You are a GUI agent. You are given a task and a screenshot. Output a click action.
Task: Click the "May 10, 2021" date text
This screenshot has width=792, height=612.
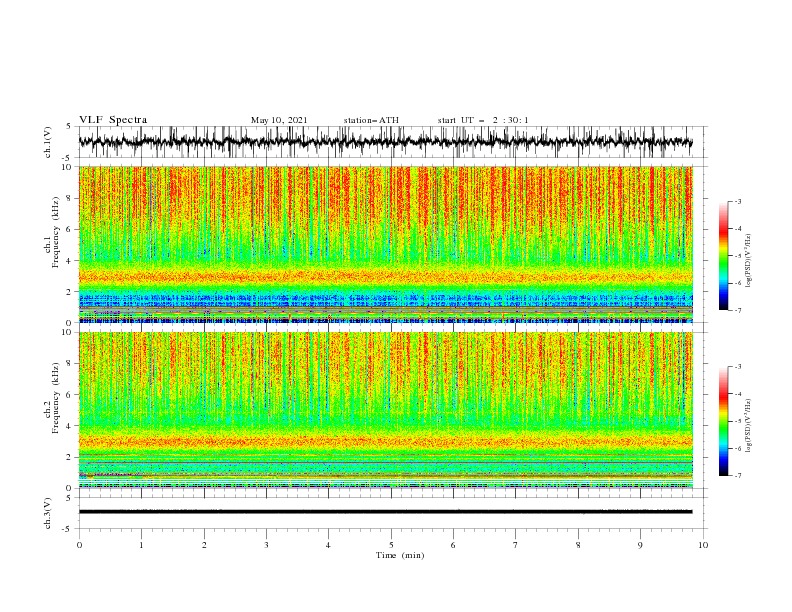coord(279,120)
